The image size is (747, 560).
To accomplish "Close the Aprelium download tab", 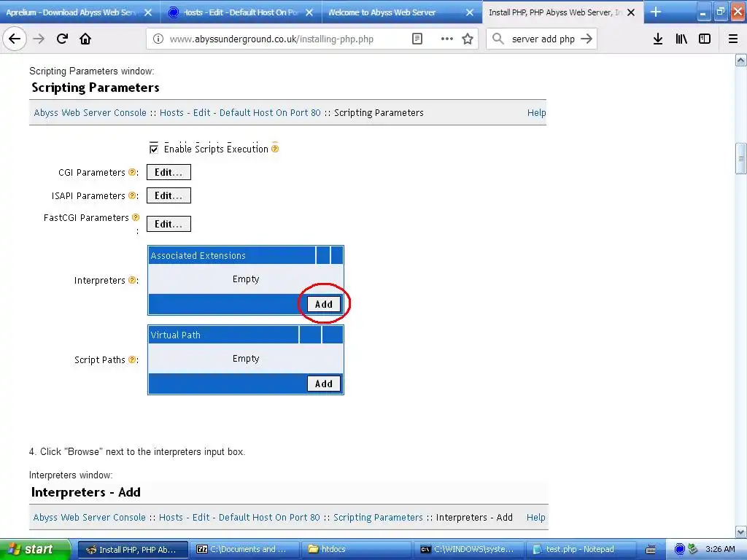I will (x=148, y=12).
